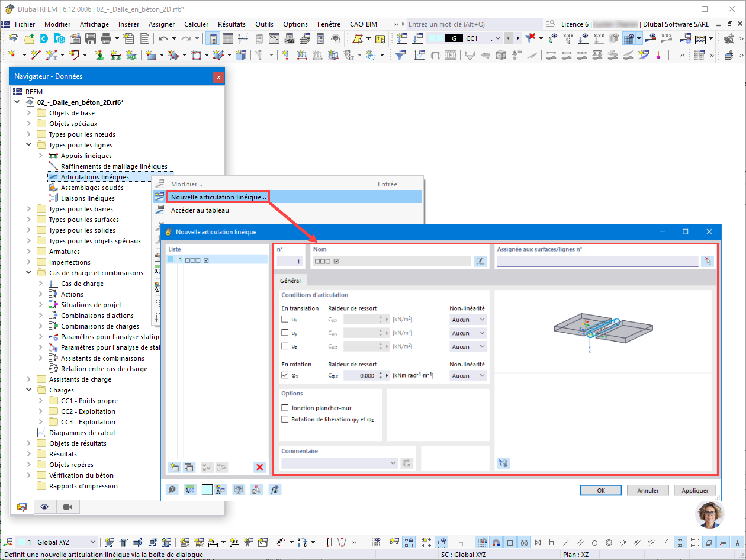This screenshot has height=560, width=746.
Task: Switch to Navigator display eye tab
Action: click(x=44, y=507)
